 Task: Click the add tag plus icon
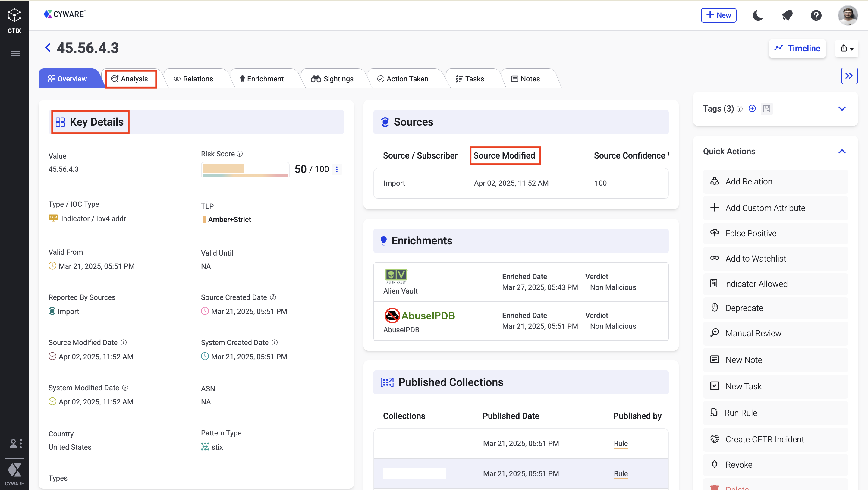pyautogui.click(x=752, y=108)
